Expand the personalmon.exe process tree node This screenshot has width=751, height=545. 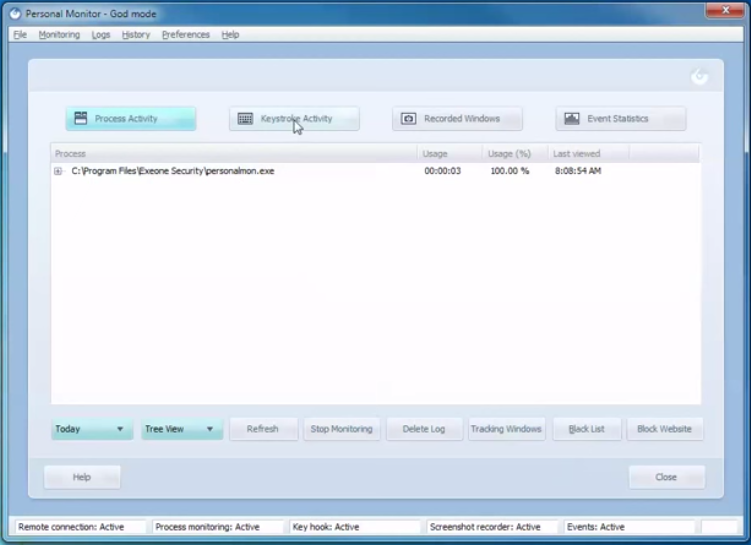click(58, 171)
